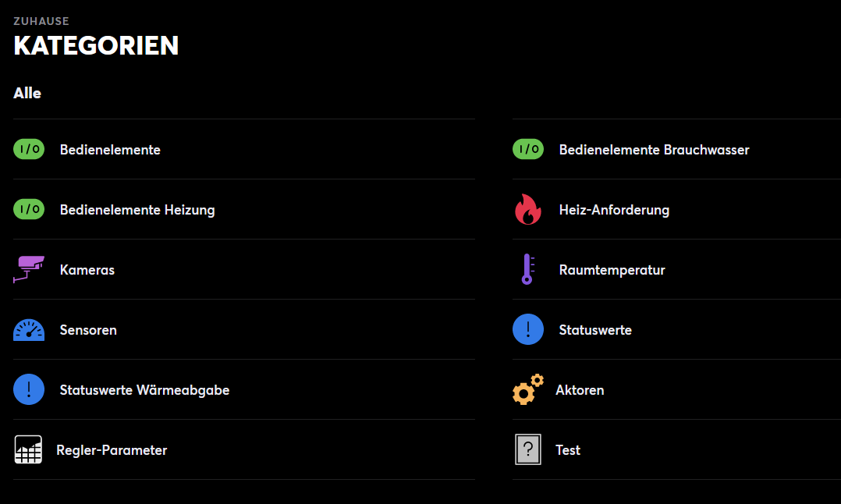This screenshot has width=841, height=504.
Task: Click the blue gauge Sensoren icon
Action: (x=29, y=330)
